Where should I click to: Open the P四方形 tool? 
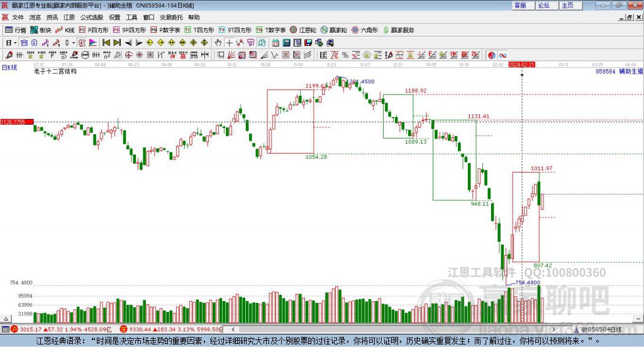coord(94,30)
